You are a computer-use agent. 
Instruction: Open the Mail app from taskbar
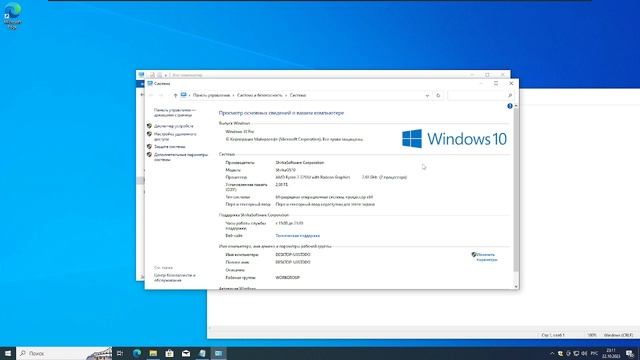tap(186, 353)
